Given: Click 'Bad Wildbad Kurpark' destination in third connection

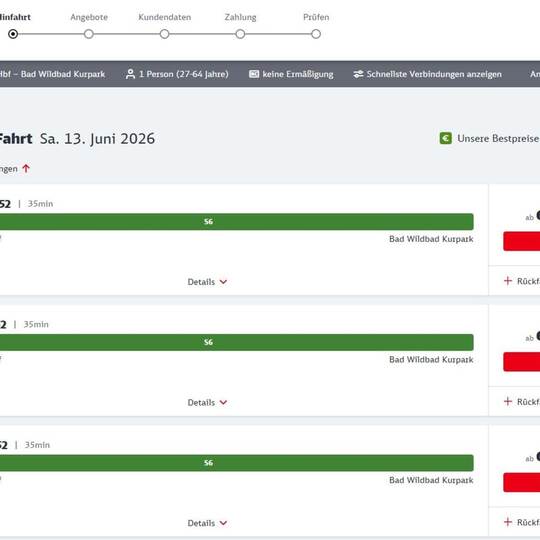Looking at the screenshot, I should pos(431,480).
